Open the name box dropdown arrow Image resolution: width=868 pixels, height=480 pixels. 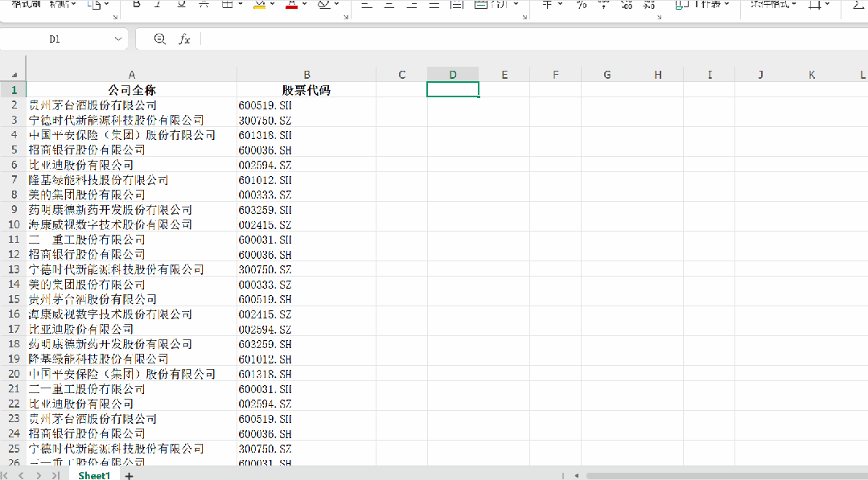118,39
